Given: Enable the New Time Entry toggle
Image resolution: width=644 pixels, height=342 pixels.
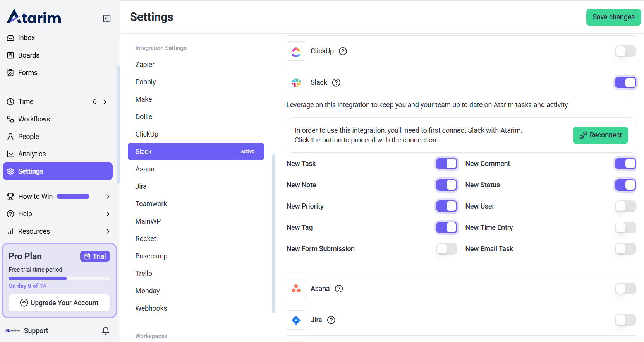Looking at the screenshot, I should (x=625, y=227).
